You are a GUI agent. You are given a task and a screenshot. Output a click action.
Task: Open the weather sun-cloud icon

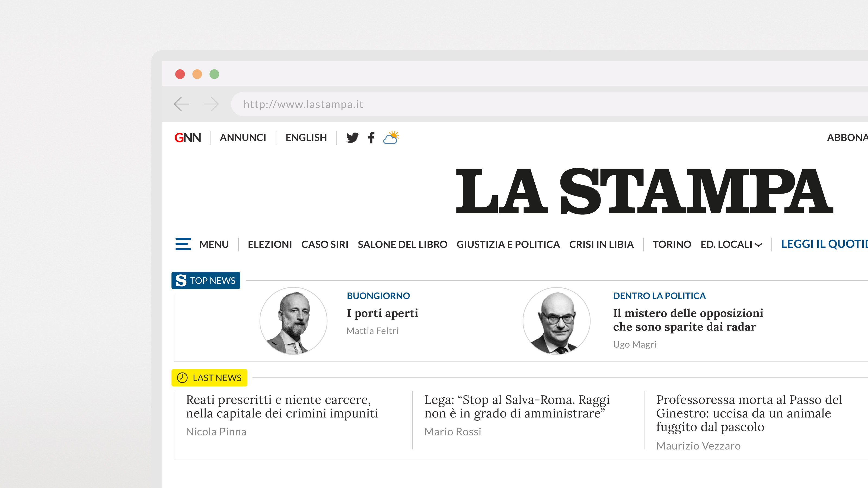391,137
